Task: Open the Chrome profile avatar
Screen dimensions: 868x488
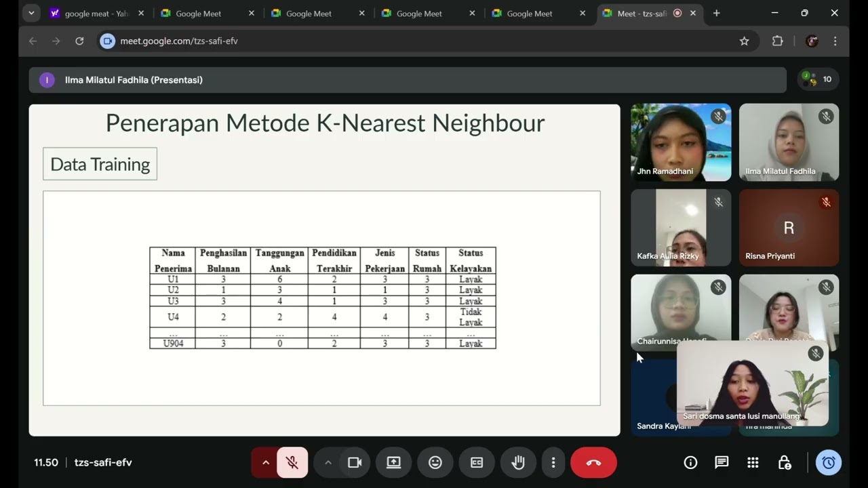Action: pos(812,41)
